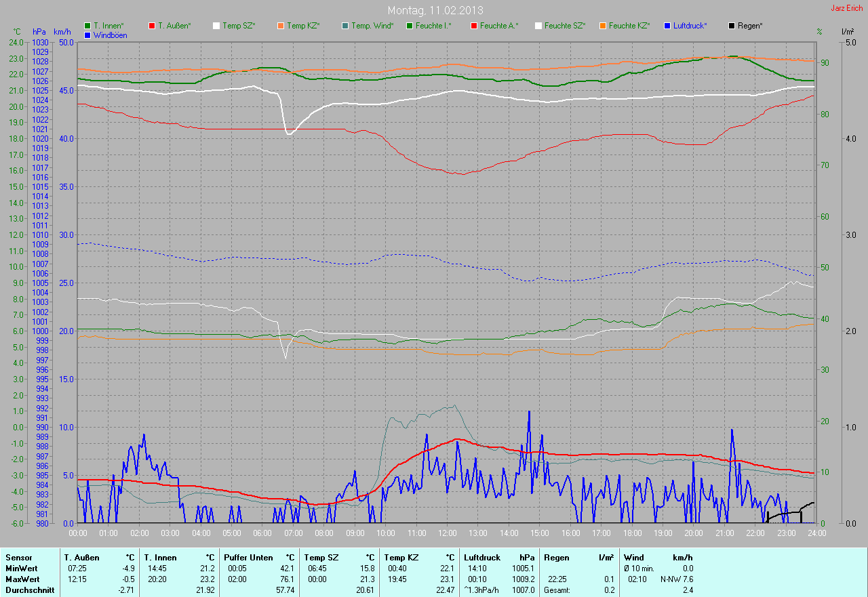Click the Puffer Unten average "57.74"

point(285,590)
